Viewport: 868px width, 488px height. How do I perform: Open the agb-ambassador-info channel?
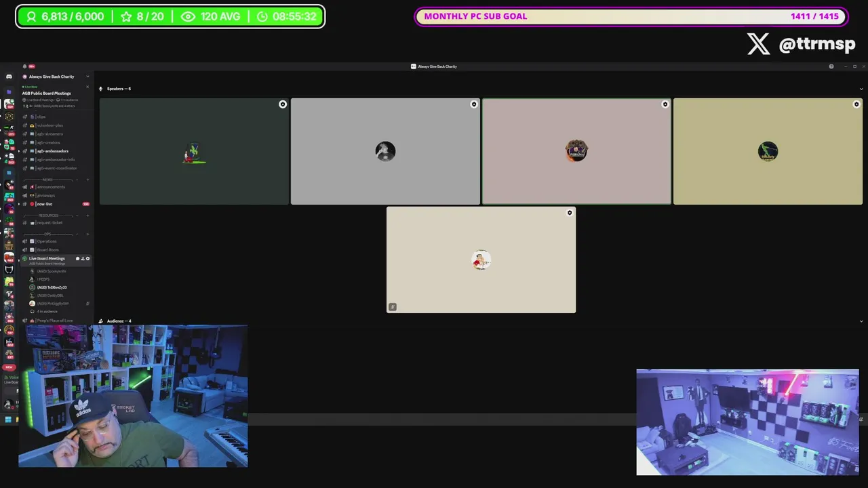click(x=56, y=159)
